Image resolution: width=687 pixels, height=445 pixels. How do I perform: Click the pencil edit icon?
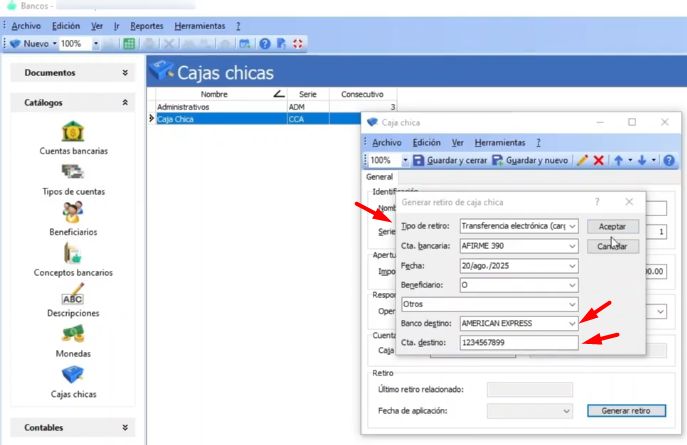point(582,160)
